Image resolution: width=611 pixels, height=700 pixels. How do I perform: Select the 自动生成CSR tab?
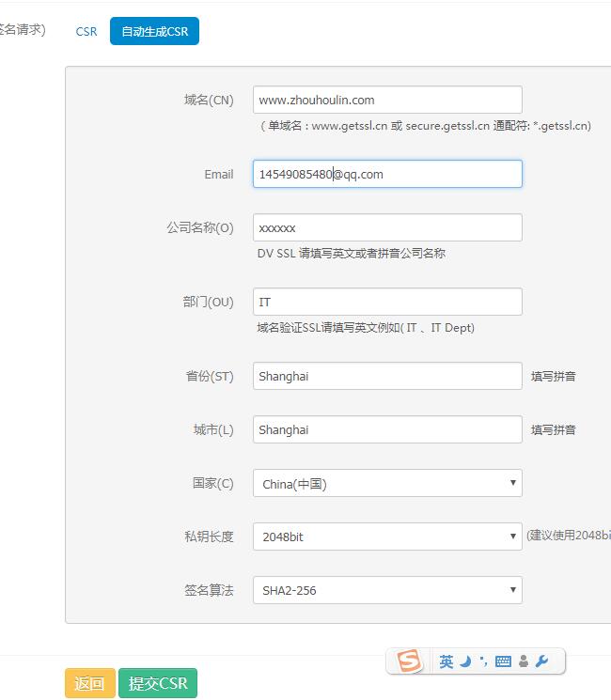pos(154,31)
